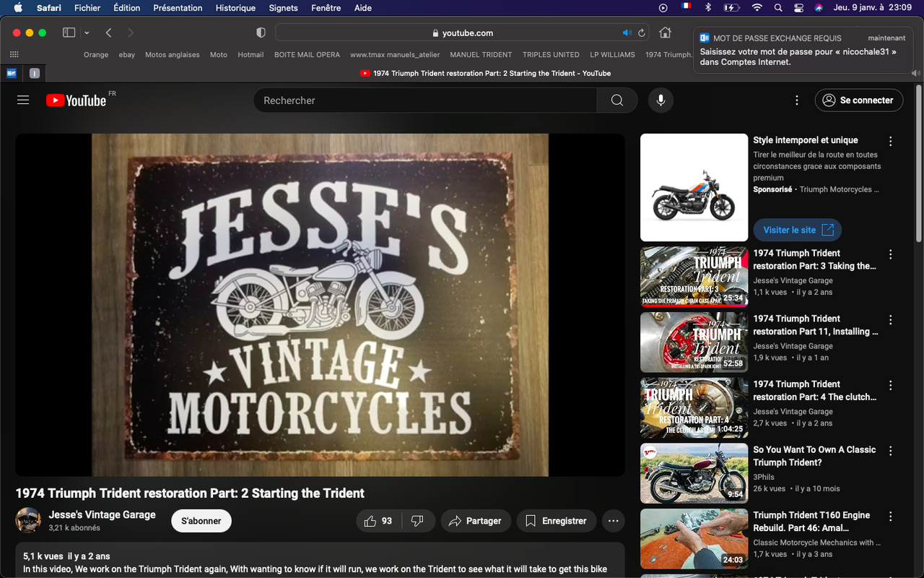Click the Partager share button
The width and height of the screenshot is (924, 578).
point(475,521)
